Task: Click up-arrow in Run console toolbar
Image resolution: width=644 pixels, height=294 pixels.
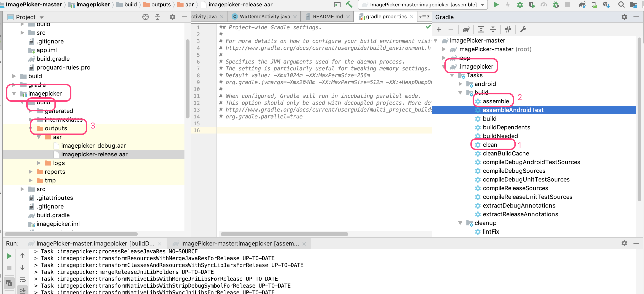Action: 22,256
